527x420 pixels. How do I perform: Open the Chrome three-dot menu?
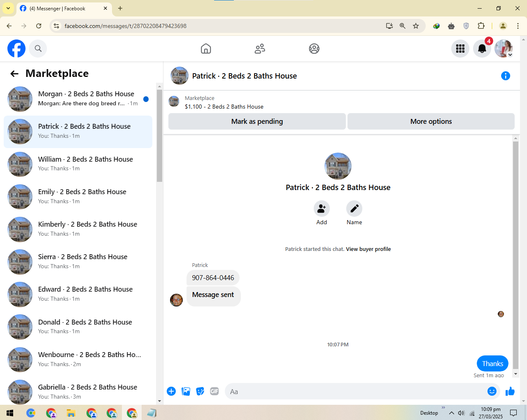pyautogui.click(x=518, y=26)
